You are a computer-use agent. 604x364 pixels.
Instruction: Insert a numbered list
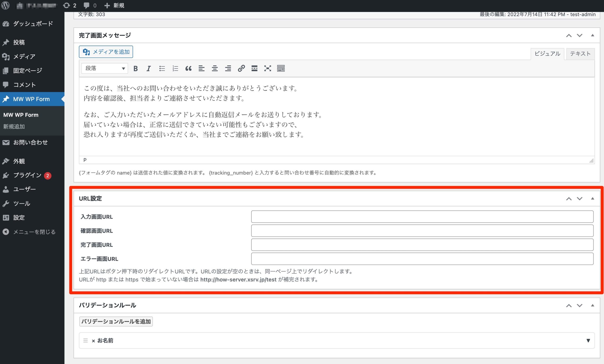(x=175, y=69)
